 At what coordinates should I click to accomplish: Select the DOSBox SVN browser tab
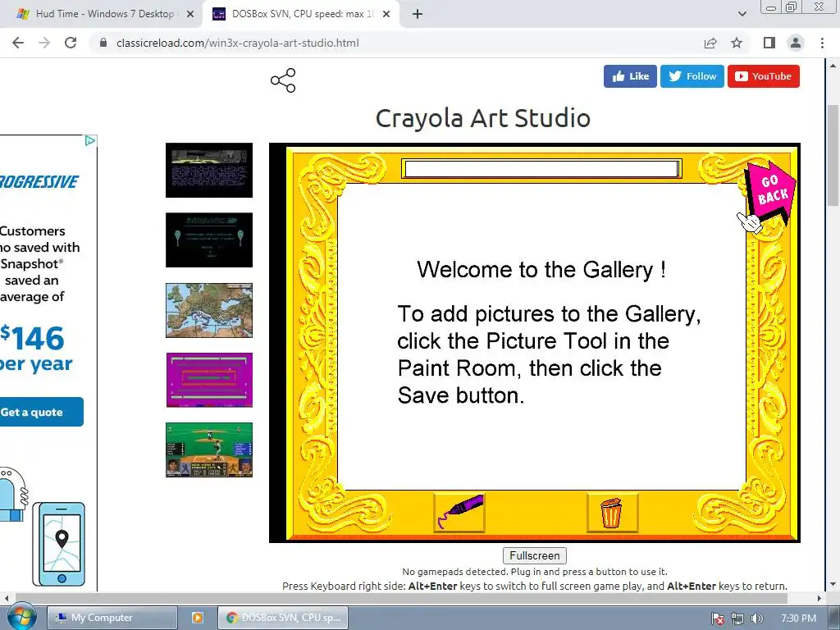tap(303, 14)
